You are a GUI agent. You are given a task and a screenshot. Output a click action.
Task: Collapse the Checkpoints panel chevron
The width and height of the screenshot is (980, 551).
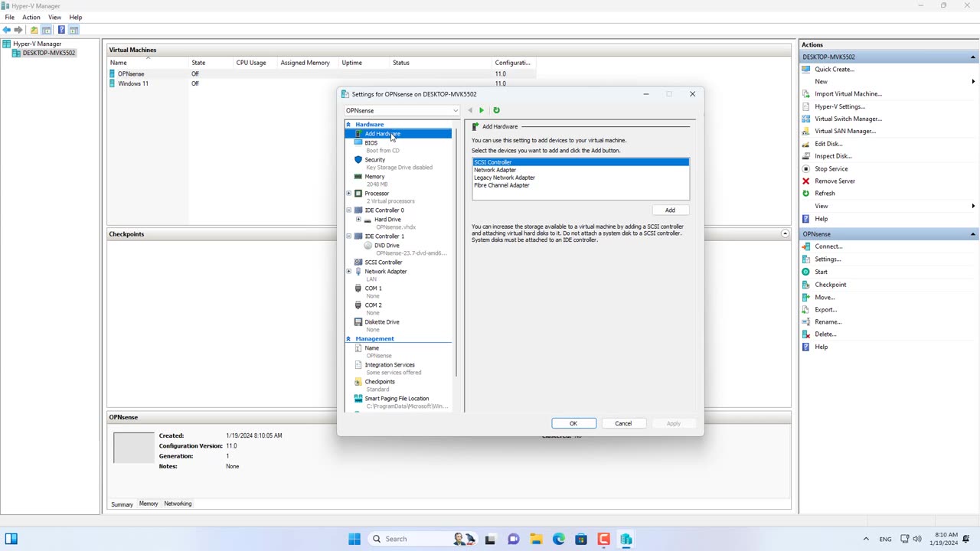tap(785, 233)
